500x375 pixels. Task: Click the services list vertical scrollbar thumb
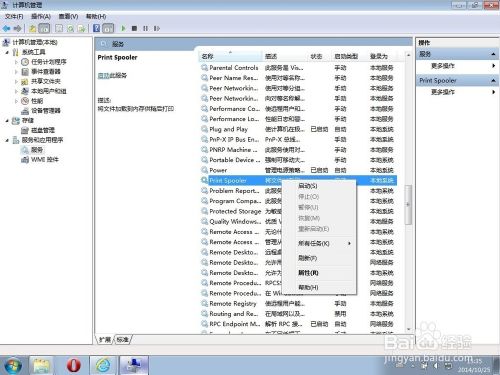tap(408, 204)
